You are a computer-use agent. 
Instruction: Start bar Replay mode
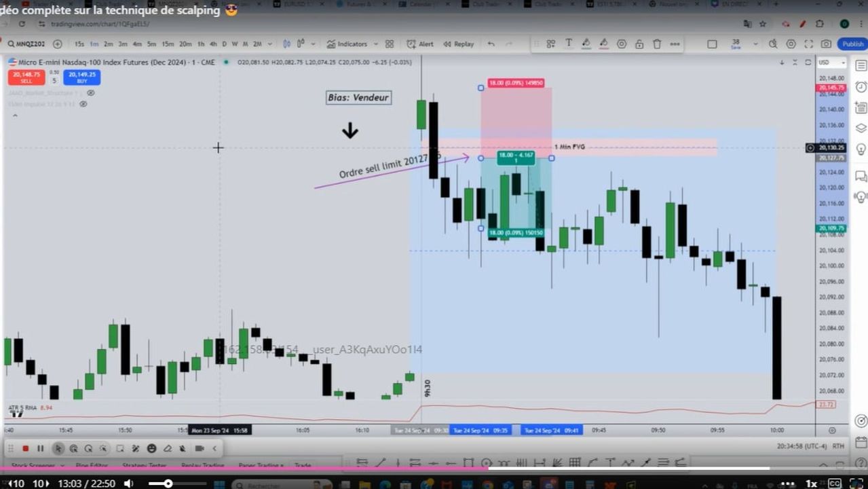pos(459,44)
